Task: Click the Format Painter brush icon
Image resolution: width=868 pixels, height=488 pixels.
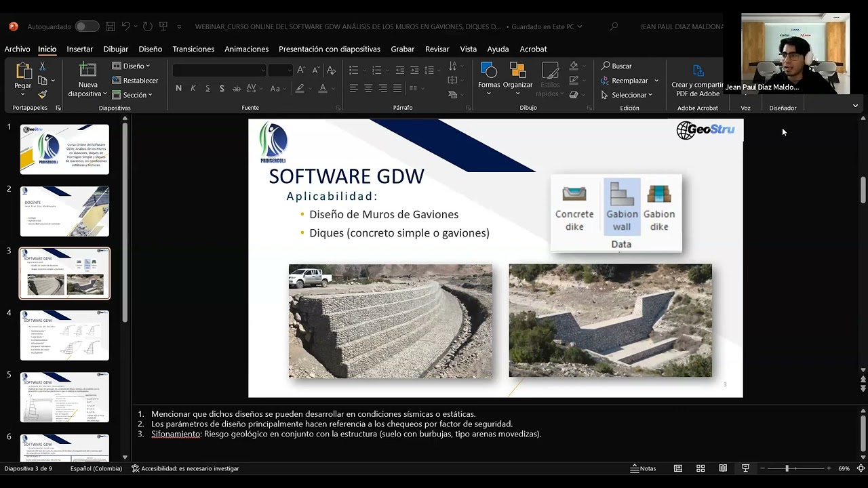Action: click(x=42, y=95)
